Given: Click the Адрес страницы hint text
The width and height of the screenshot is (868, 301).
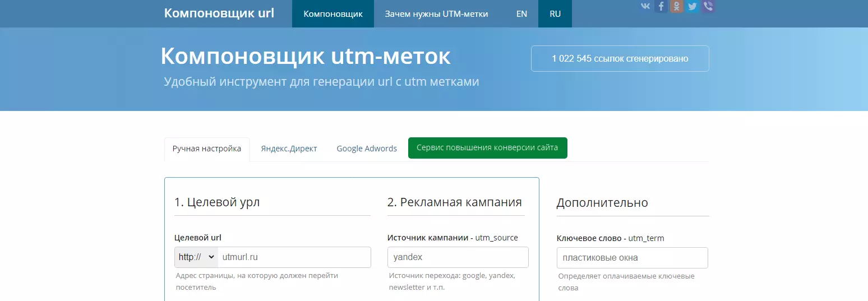Looking at the screenshot, I should [x=257, y=281].
